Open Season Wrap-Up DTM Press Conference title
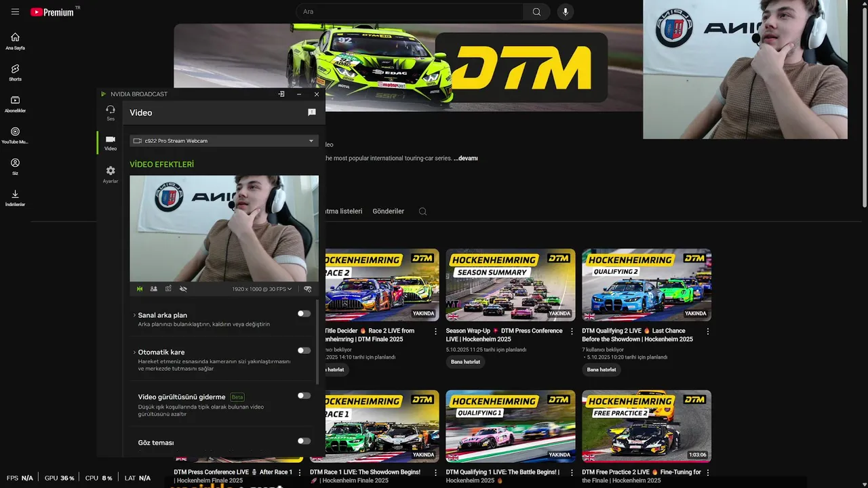 pos(504,335)
